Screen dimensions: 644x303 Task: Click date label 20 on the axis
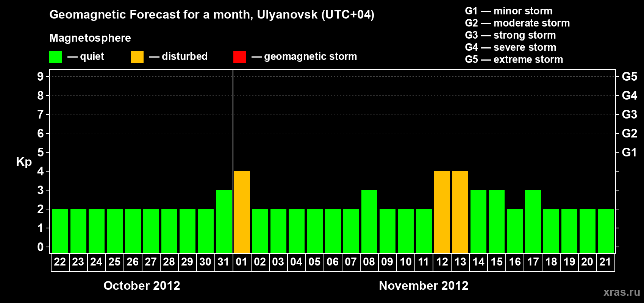(x=588, y=262)
